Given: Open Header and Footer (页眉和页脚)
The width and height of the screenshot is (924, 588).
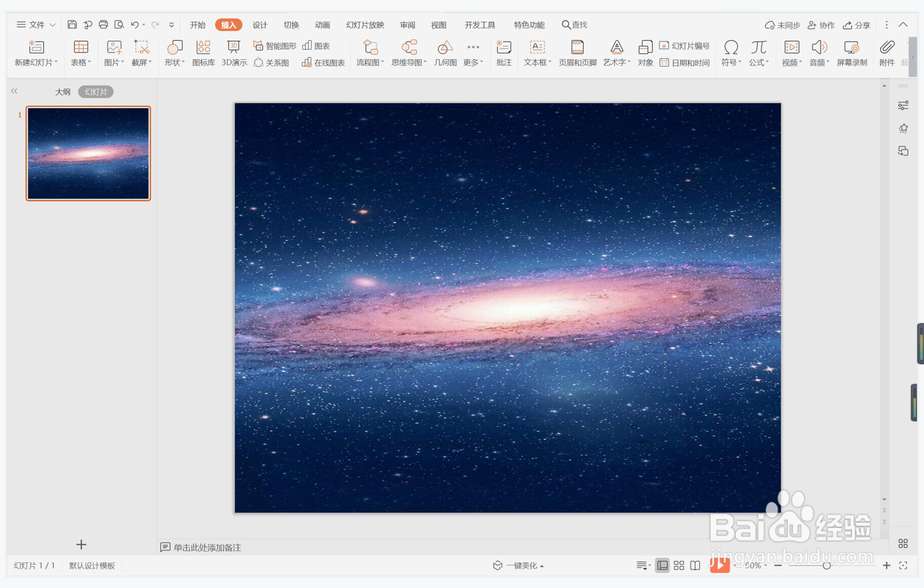Looking at the screenshot, I should [x=577, y=54].
